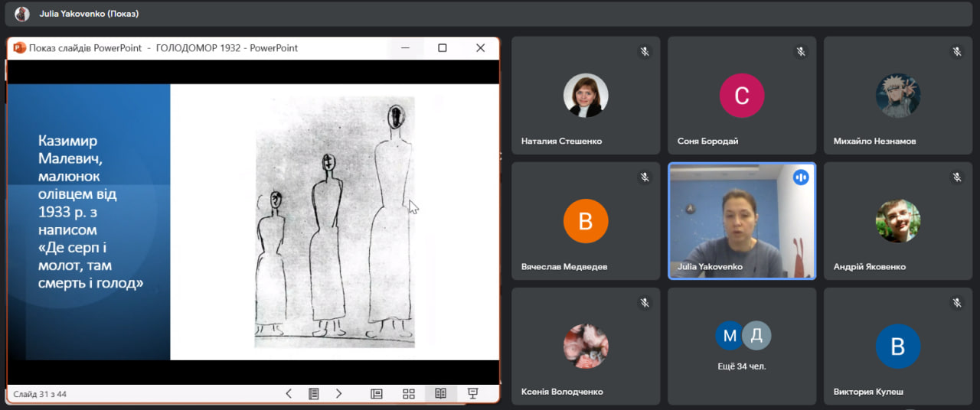Close the PowerPoint slideshow window
This screenshot has height=410, width=980.
[480, 47]
